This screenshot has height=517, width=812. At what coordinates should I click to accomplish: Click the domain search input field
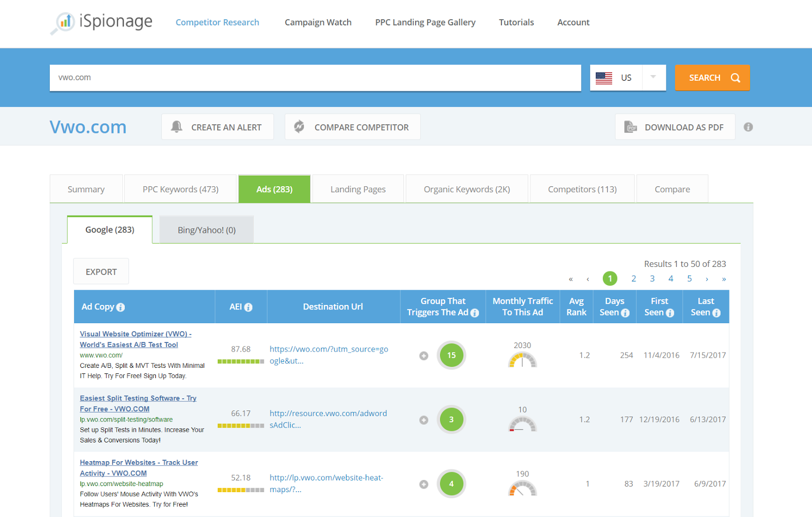tap(315, 78)
